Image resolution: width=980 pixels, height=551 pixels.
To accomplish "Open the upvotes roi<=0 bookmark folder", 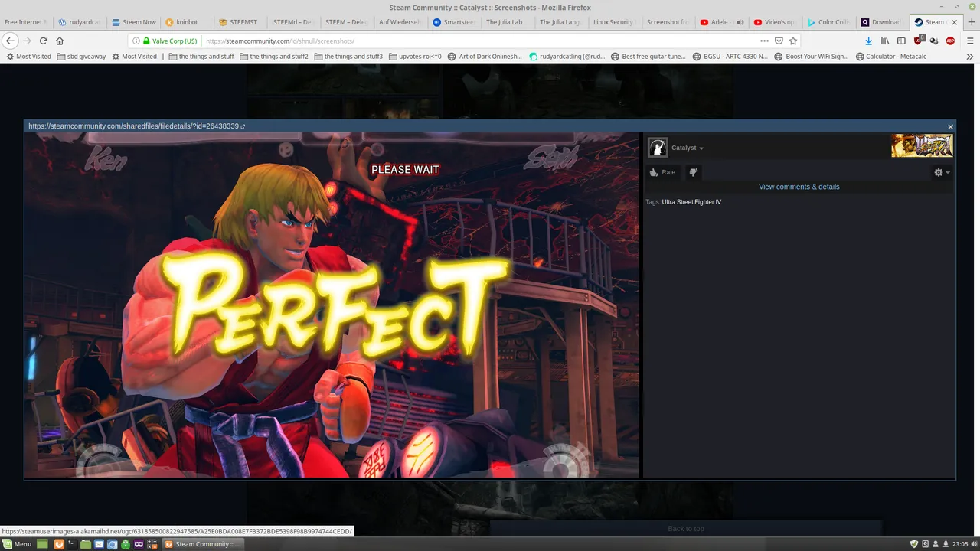I will 415,56.
